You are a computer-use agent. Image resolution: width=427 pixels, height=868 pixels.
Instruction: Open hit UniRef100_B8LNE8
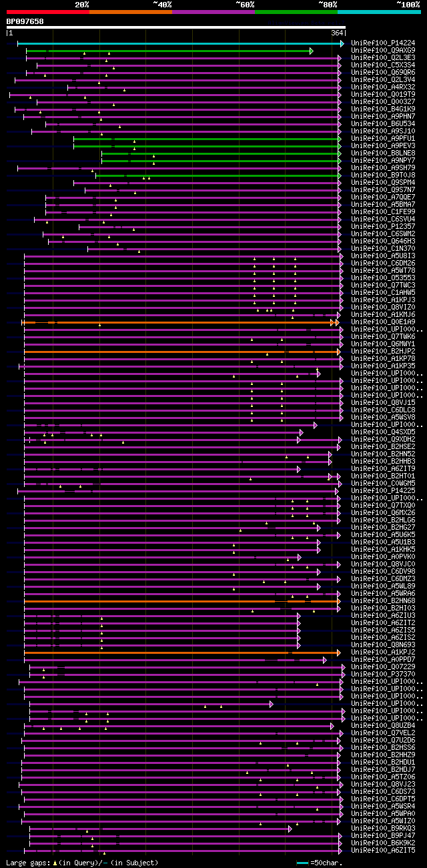pyautogui.click(x=383, y=153)
